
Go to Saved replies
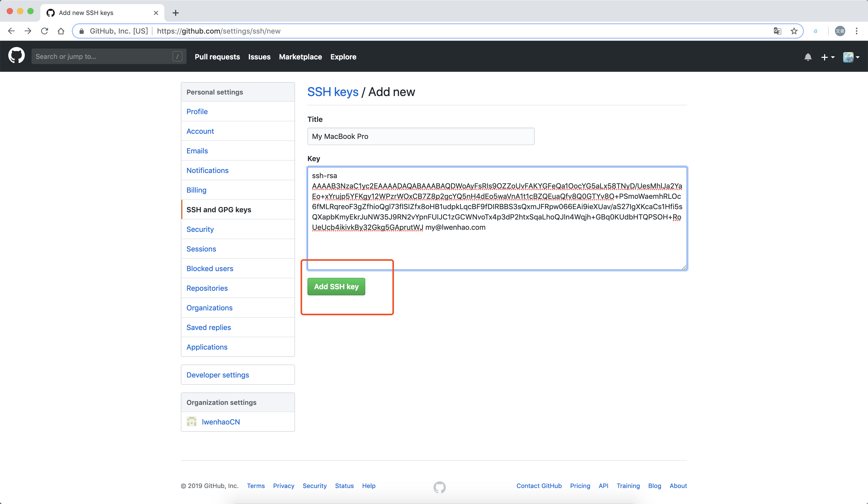(238, 327)
